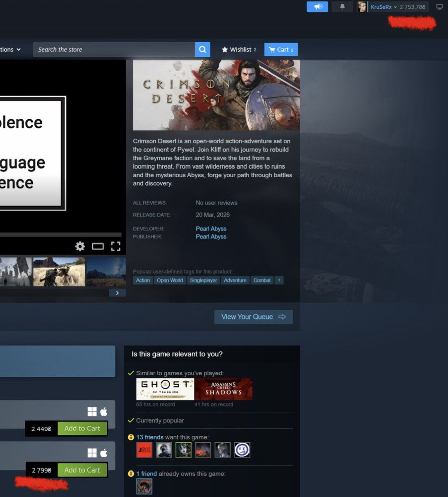Viewport: 448px width, 497px height.
Task: Click Add to Cart for the 2 799 edition
Action: (82, 470)
